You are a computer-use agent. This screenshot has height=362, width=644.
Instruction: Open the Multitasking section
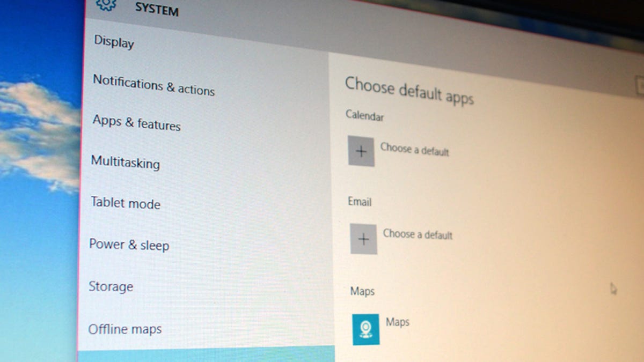click(125, 161)
